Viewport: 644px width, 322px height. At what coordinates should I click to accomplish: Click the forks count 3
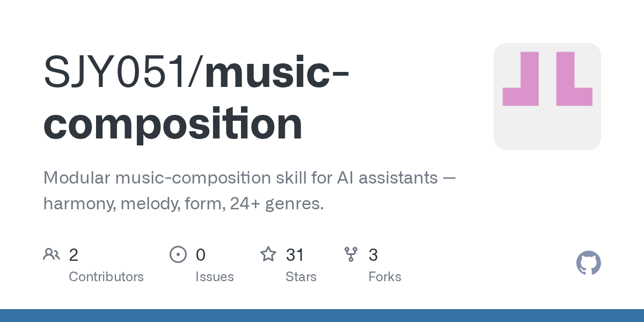click(373, 255)
